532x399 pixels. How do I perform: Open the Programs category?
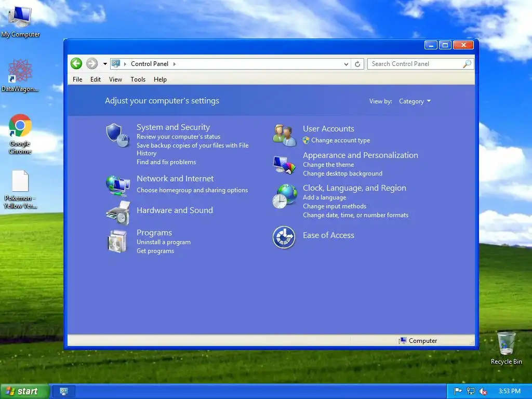click(x=154, y=233)
